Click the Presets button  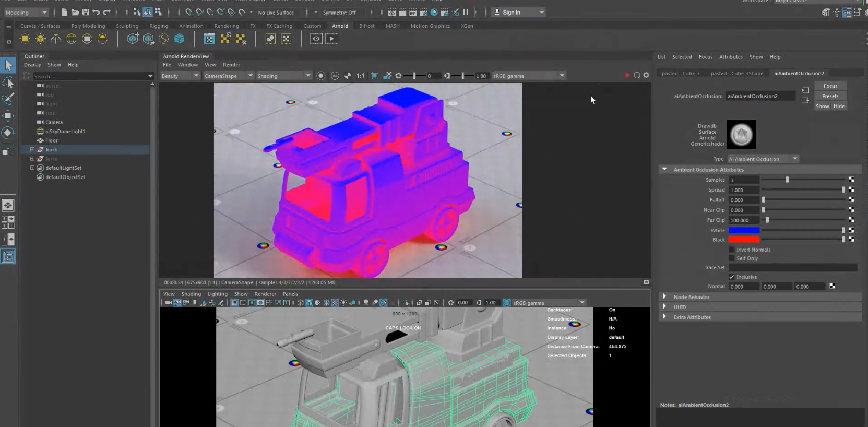coord(830,96)
